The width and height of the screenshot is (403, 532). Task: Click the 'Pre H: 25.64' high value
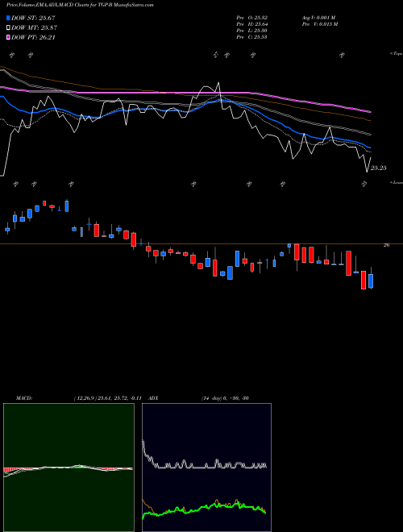pyautogui.click(x=252, y=24)
